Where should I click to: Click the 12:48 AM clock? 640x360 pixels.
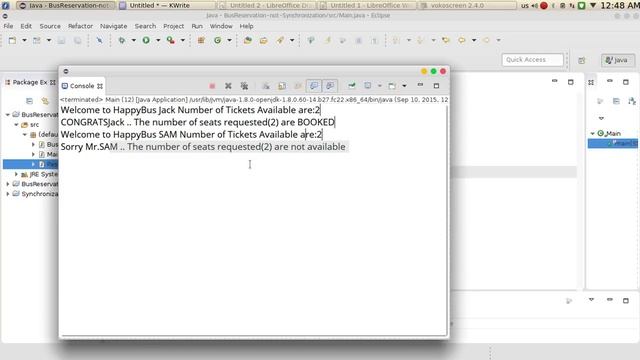pos(620,6)
